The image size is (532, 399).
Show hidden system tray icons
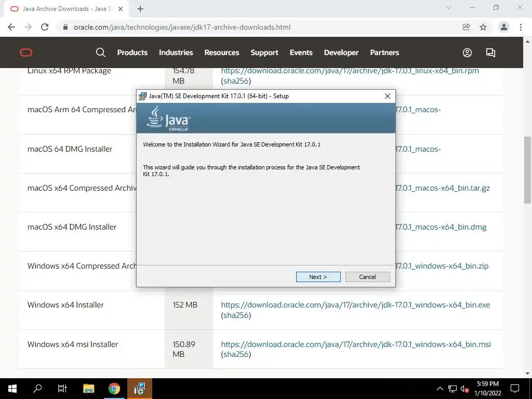pyautogui.click(x=440, y=389)
